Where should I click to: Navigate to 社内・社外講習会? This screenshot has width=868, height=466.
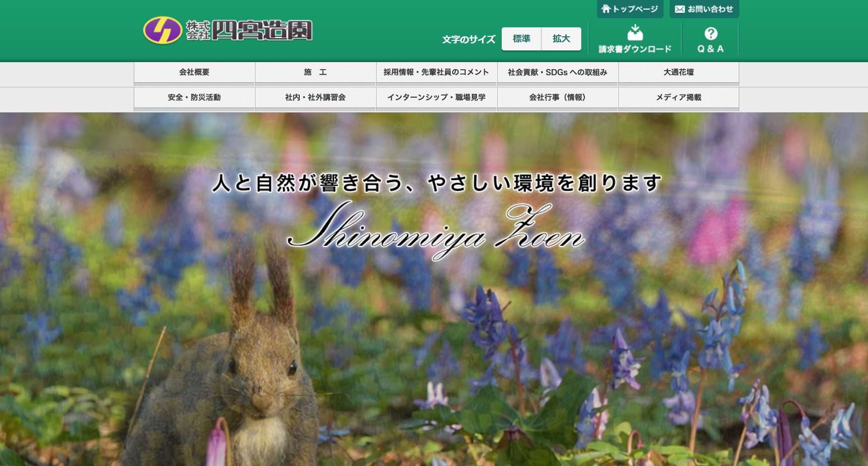(315, 97)
